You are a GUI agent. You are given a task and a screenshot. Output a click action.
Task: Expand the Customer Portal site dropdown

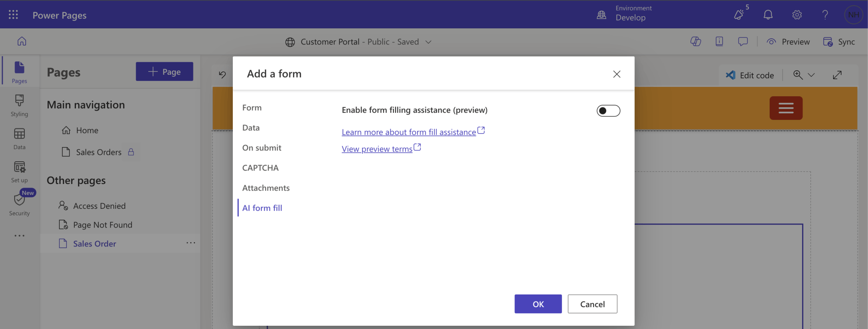(x=428, y=42)
